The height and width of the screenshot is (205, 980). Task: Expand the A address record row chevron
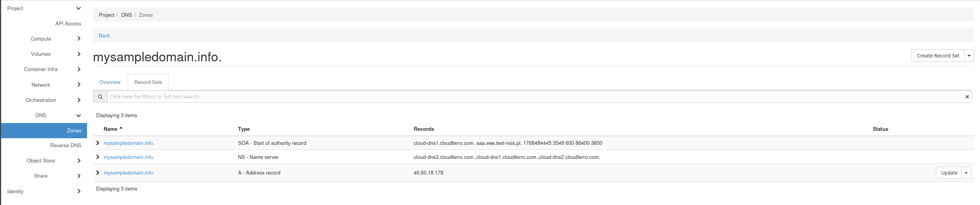98,173
